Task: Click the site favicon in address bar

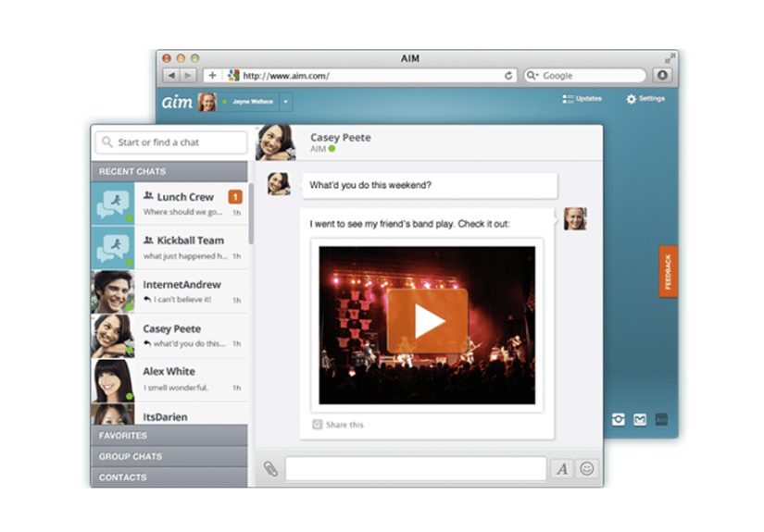Action: [x=233, y=76]
